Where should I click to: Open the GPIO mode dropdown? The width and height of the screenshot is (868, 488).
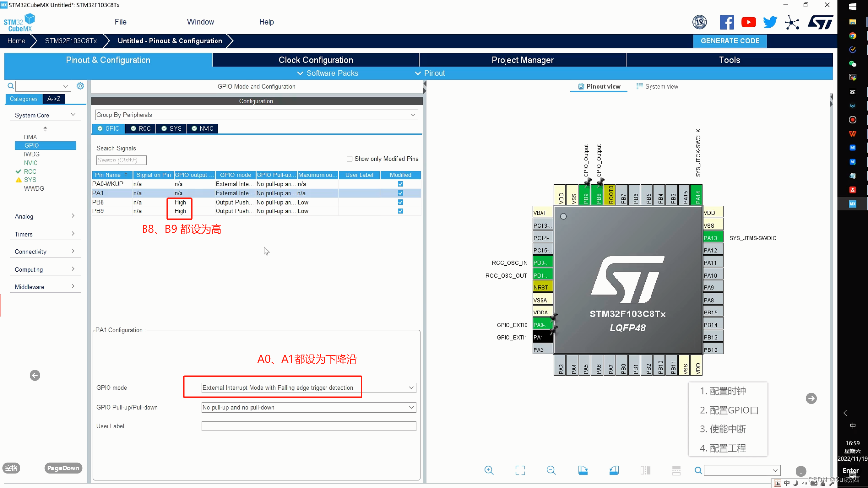pos(309,388)
